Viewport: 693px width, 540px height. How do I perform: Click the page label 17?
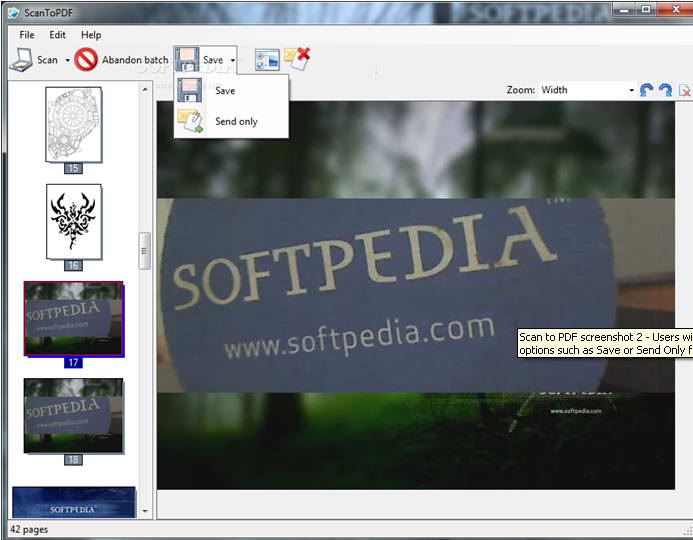coord(73,363)
